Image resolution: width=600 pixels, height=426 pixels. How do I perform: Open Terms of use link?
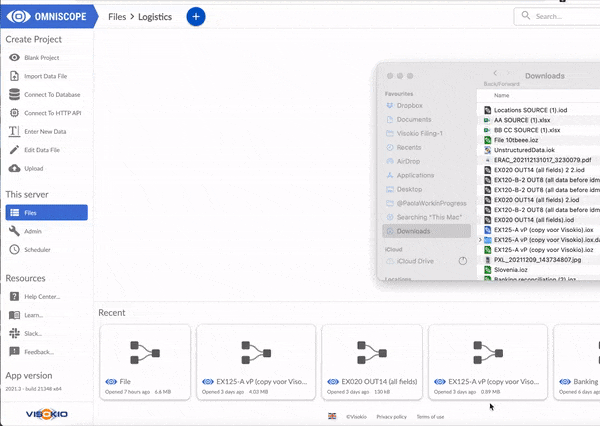click(x=430, y=416)
